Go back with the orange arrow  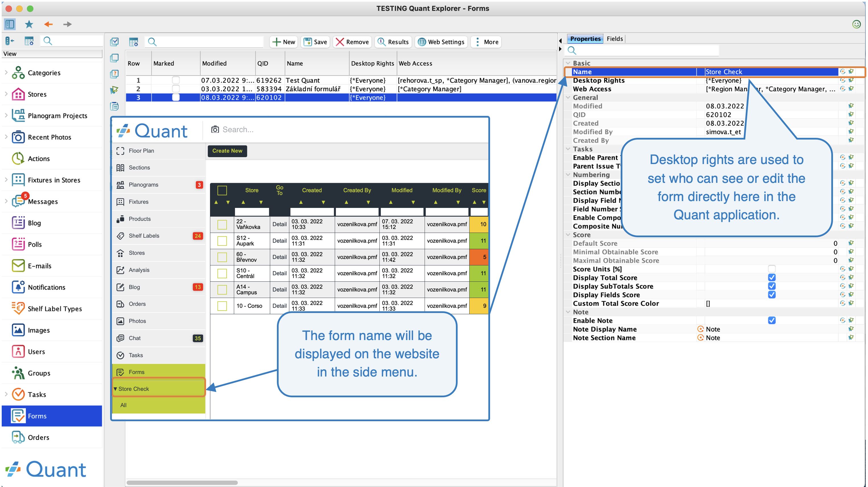(48, 24)
